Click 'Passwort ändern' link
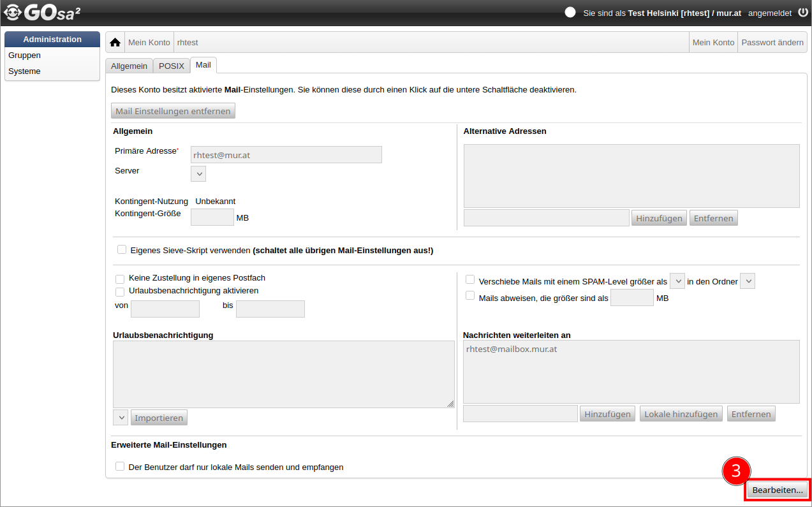The height and width of the screenshot is (507, 812). click(x=772, y=43)
